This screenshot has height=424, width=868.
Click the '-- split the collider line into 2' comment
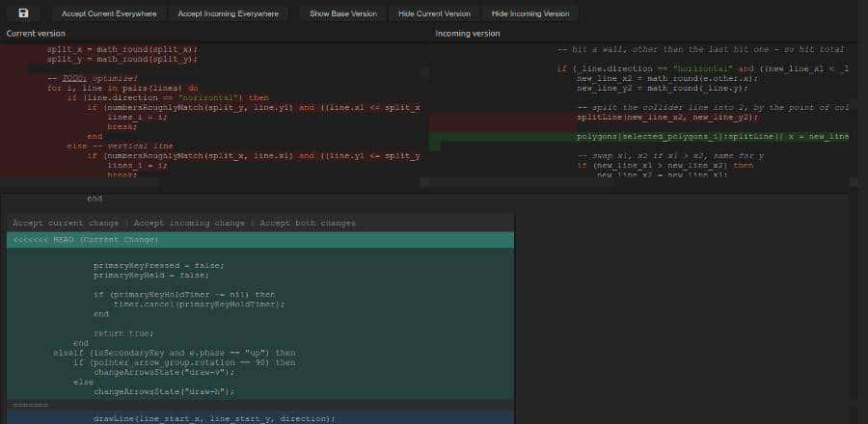click(x=713, y=107)
